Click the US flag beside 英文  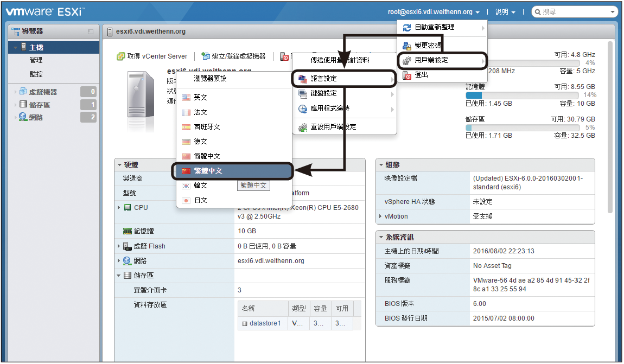pyautogui.click(x=186, y=98)
